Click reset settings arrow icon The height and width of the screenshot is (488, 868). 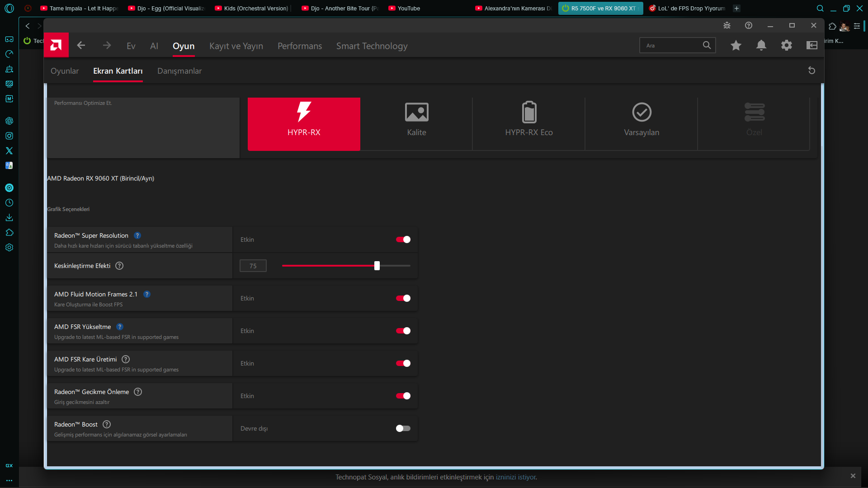(x=811, y=70)
